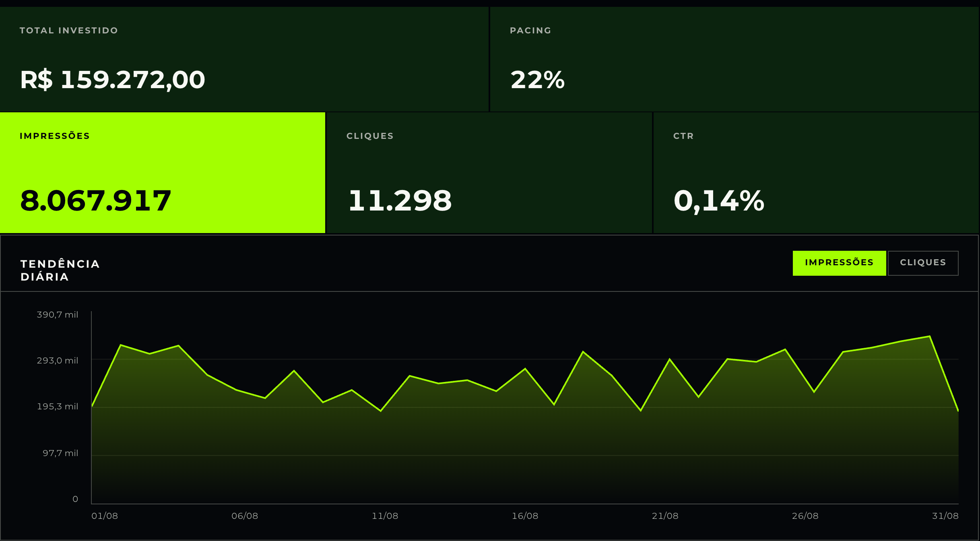This screenshot has height=541, width=980.
Task: Click the 01/08 x-axis date label
Action: pyautogui.click(x=105, y=516)
